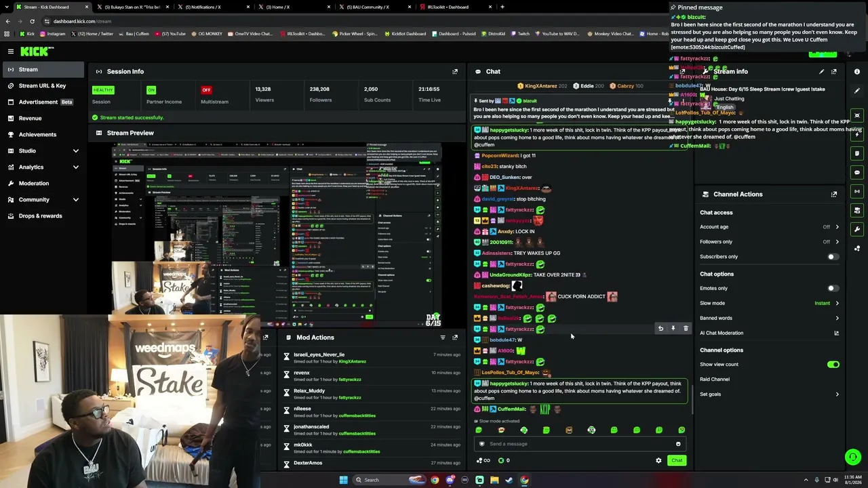The width and height of the screenshot is (868, 488).
Task: Pop out the Session Info panel
Action: 455,71
